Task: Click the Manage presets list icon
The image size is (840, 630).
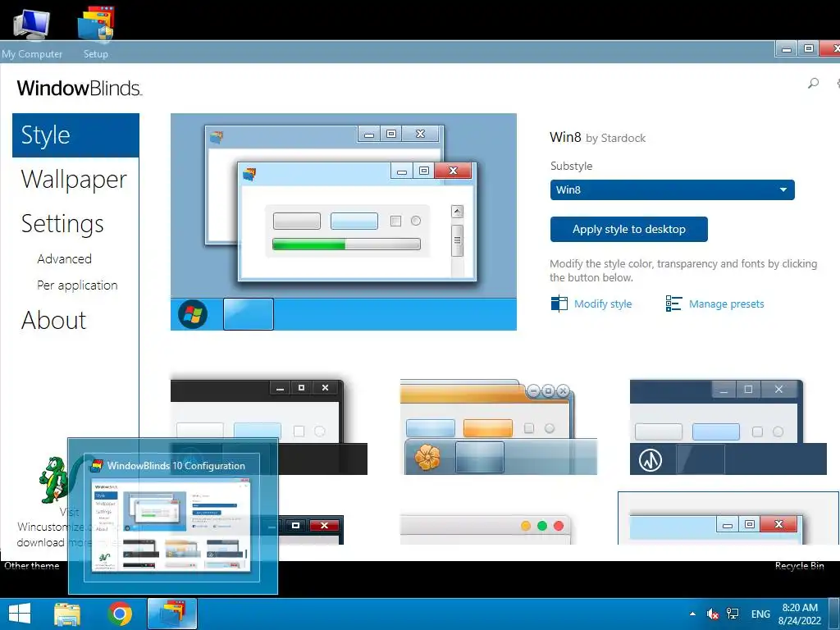Action: point(673,304)
